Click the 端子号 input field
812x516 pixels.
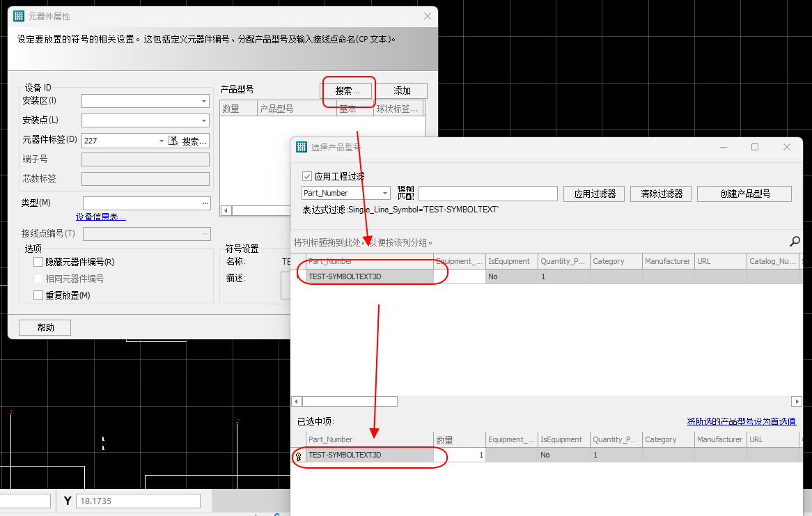146,159
